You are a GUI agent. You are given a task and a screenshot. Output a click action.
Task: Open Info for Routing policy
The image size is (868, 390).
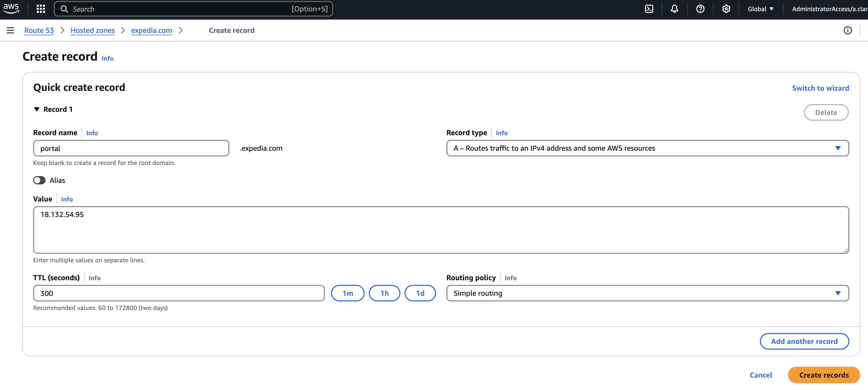coord(511,278)
